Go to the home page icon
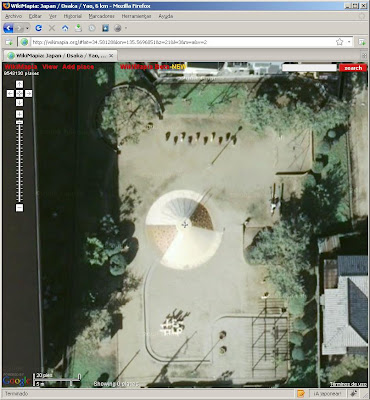The image size is (370, 400). tap(65, 28)
